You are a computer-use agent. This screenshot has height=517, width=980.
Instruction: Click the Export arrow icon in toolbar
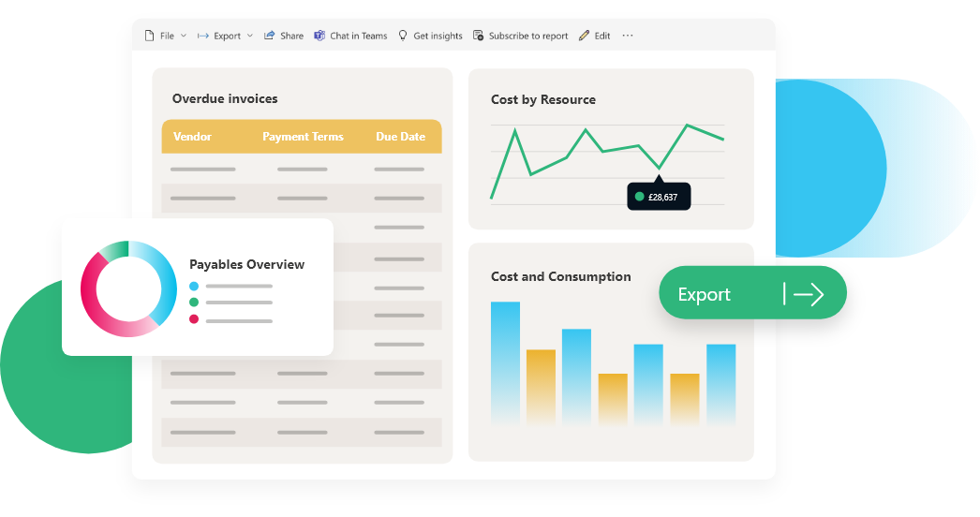202,36
